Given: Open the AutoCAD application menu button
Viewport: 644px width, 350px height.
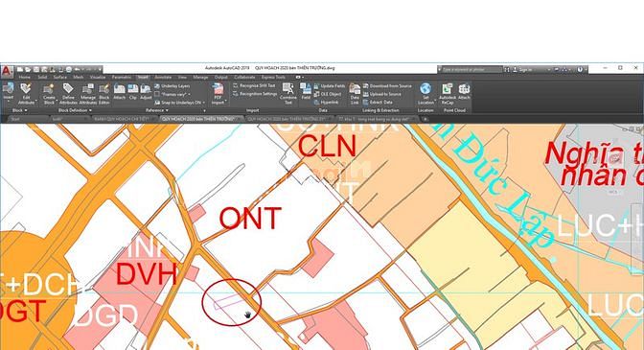Looking at the screenshot, I should 7,71.
